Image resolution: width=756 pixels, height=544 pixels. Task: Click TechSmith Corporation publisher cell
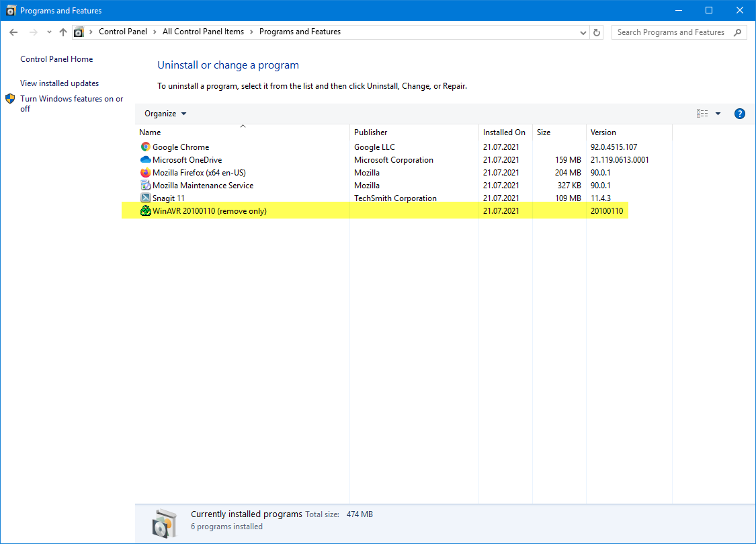(x=395, y=198)
